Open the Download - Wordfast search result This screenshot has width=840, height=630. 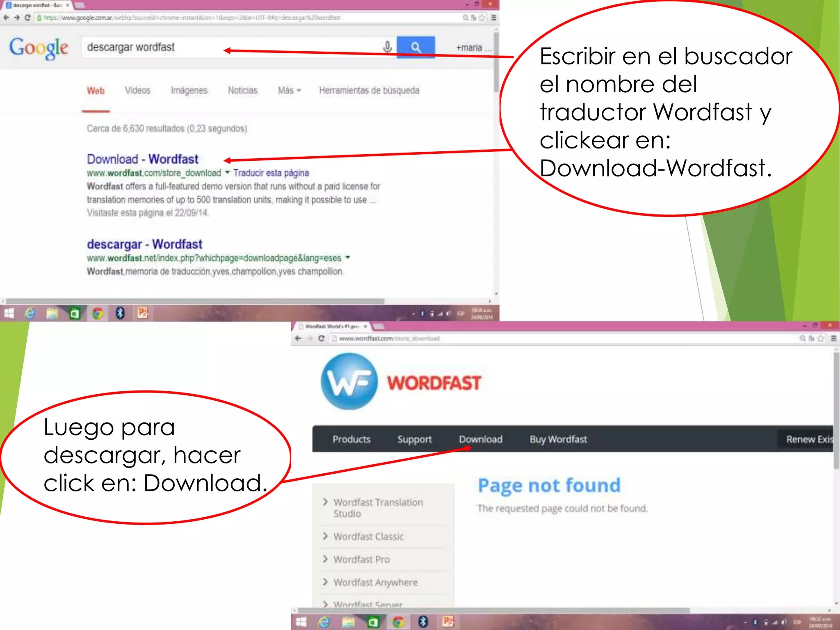tap(142, 159)
